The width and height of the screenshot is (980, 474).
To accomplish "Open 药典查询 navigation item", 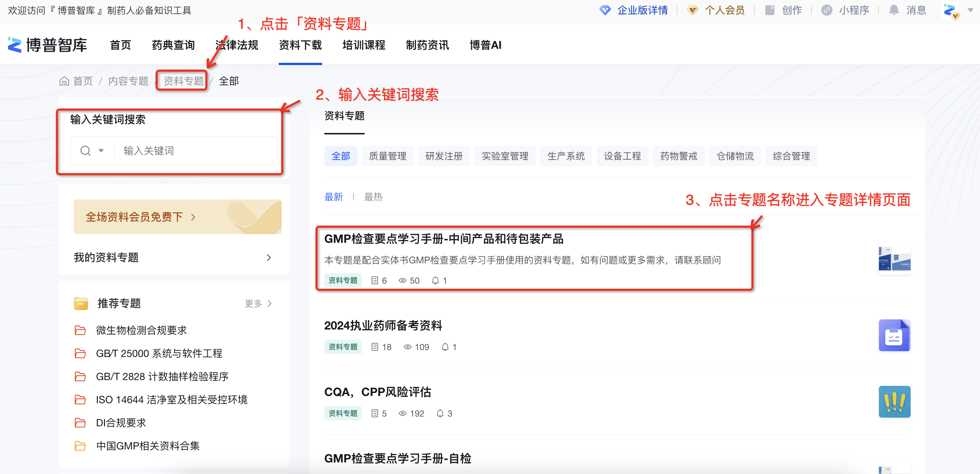I will click(173, 45).
